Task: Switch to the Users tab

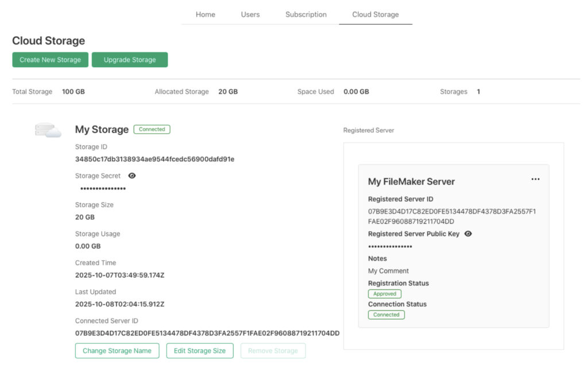Action: [x=250, y=14]
